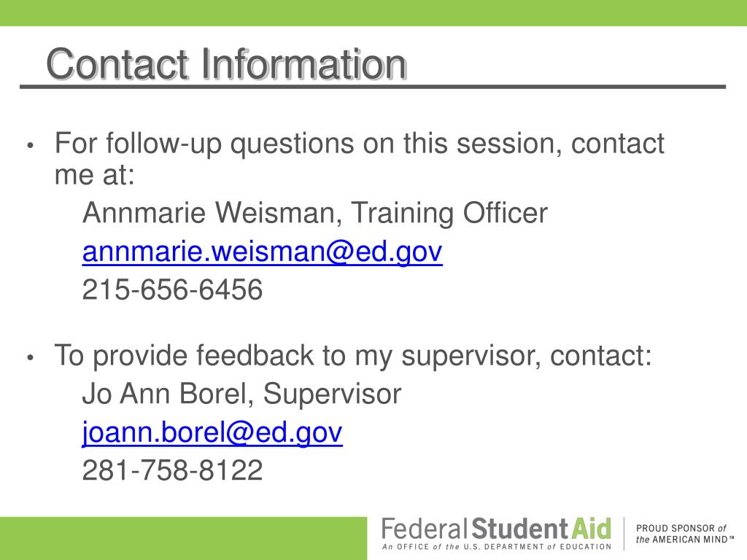Click the gray horizontal rule under the title
Image resolution: width=747 pixels, height=560 pixels.
click(x=373, y=87)
